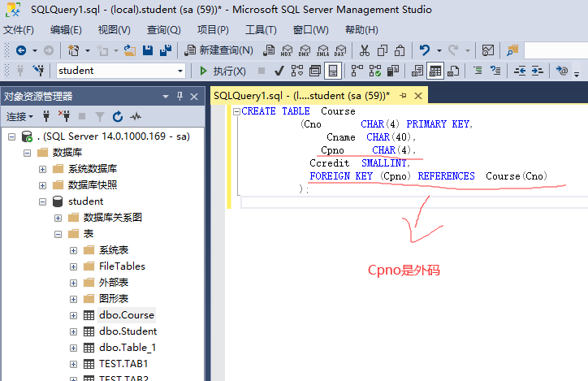The image size is (588, 381).
Task: Select the SQLQuery1.sql tab
Action: point(301,96)
